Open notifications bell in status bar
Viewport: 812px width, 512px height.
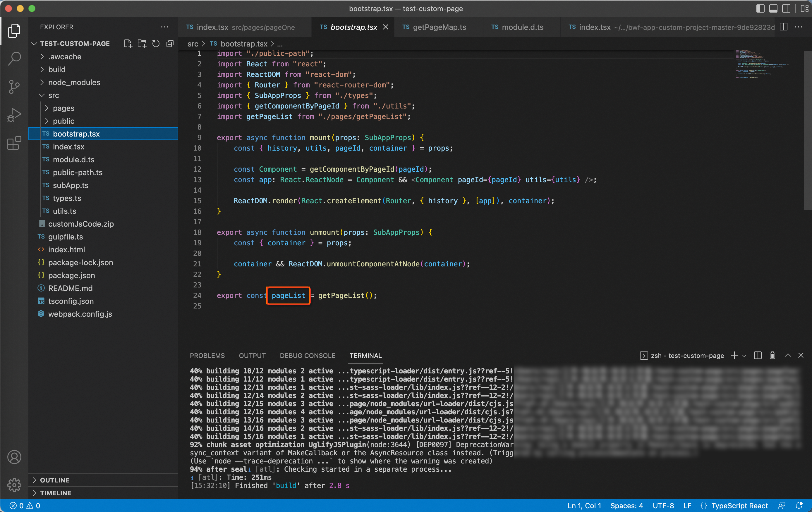click(799, 505)
